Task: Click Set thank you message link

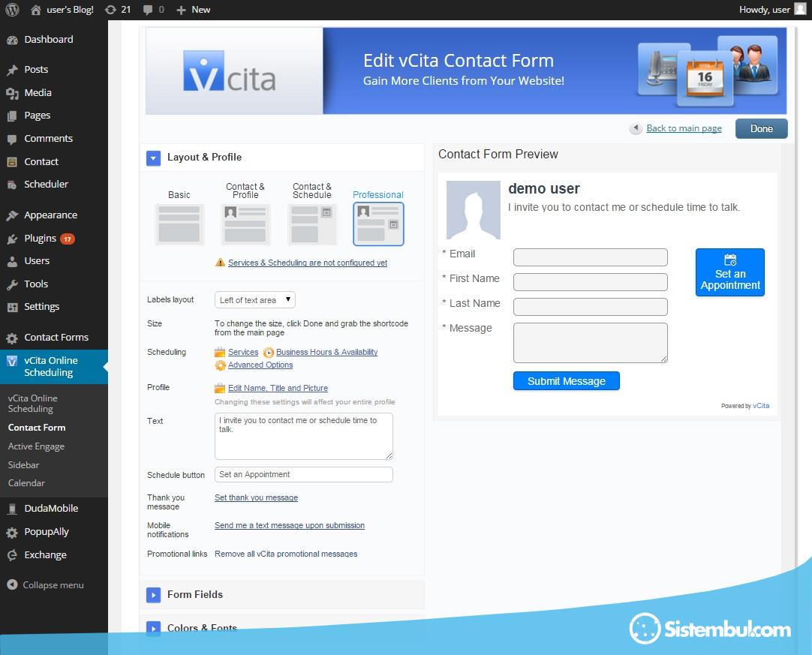Action: coord(256,497)
